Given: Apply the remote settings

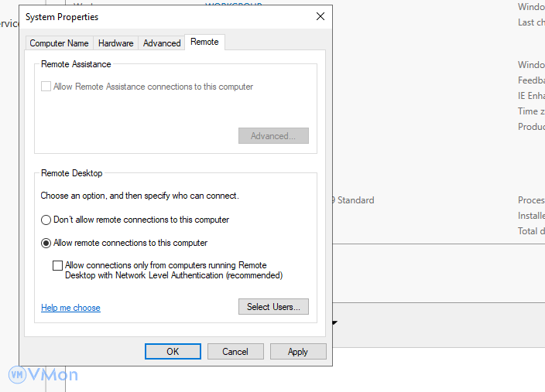Looking at the screenshot, I should pos(298,352).
